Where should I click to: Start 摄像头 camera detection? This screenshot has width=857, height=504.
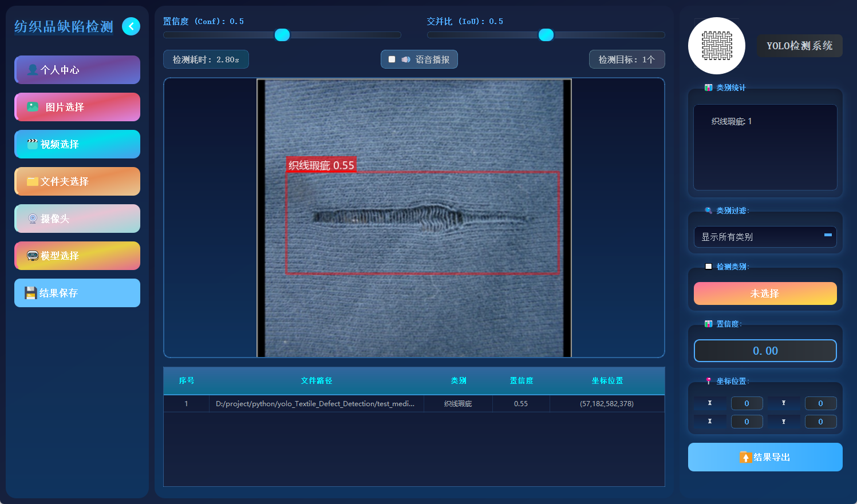point(77,219)
